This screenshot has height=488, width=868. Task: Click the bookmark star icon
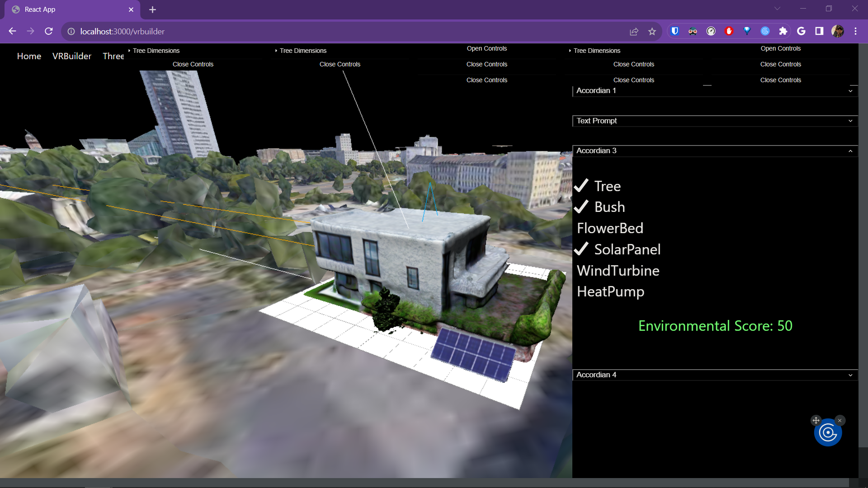click(x=652, y=31)
